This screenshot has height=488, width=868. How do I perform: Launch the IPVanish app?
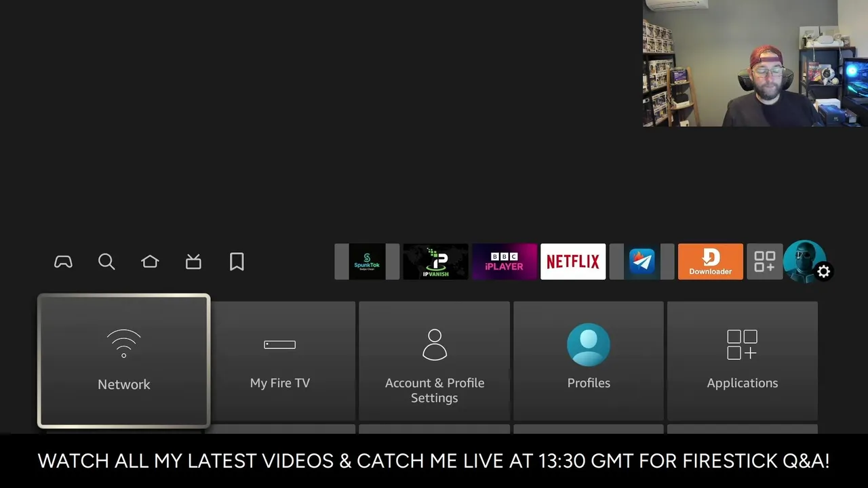(x=435, y=262)
